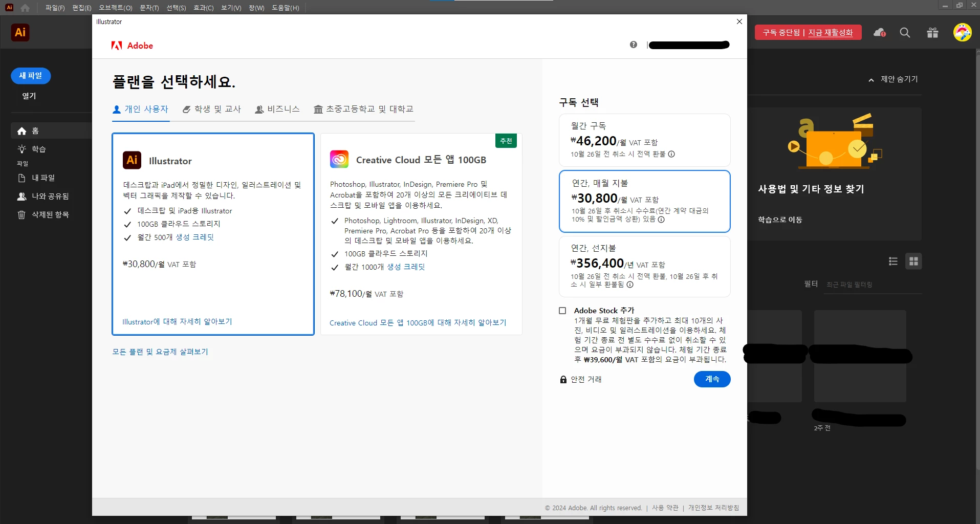Enable the Adobe Stock 추가 checkbox
The image size is (980, 524).
pos(562,311)
